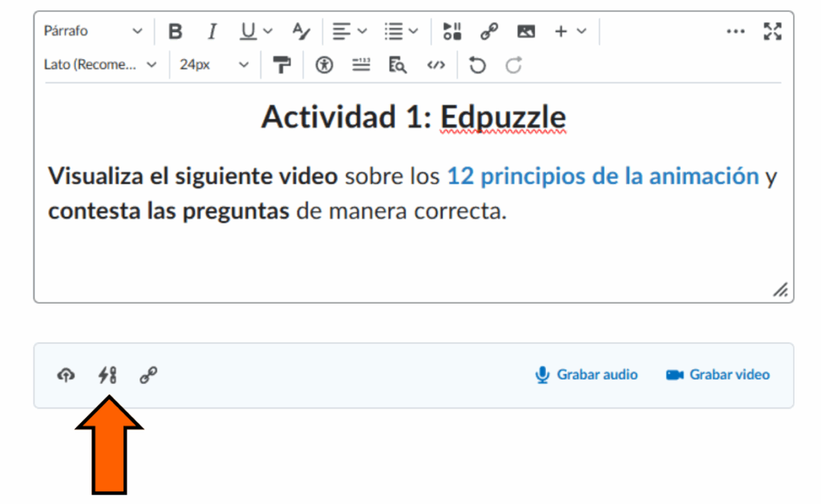Toggle bold formatting
Screen dimensions: 821x504
(176, 31)
